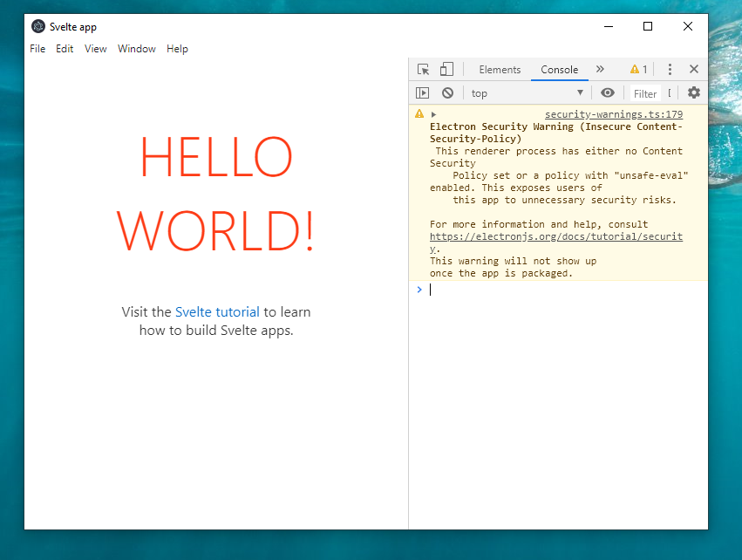Toggle the device toolbar emulation icon
Image resolution: width=742 pixels, height=560 pixels.
(x=446, y=69)
